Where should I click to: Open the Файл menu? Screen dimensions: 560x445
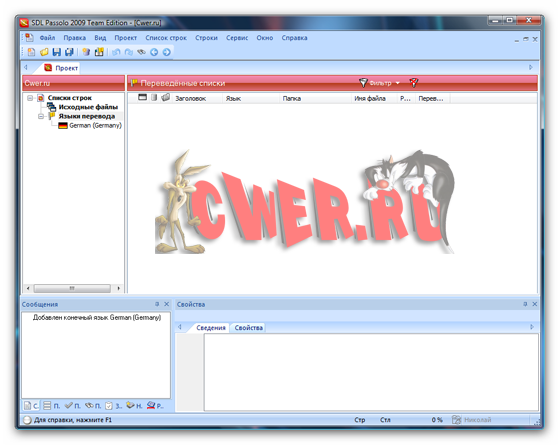click(x=47, y=38)
